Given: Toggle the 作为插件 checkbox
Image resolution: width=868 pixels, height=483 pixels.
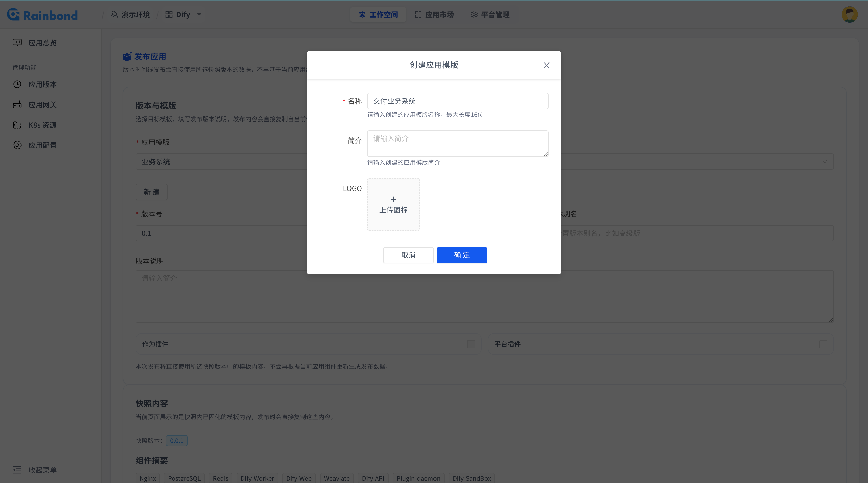Looking at the screenshot, I should 471,344.
